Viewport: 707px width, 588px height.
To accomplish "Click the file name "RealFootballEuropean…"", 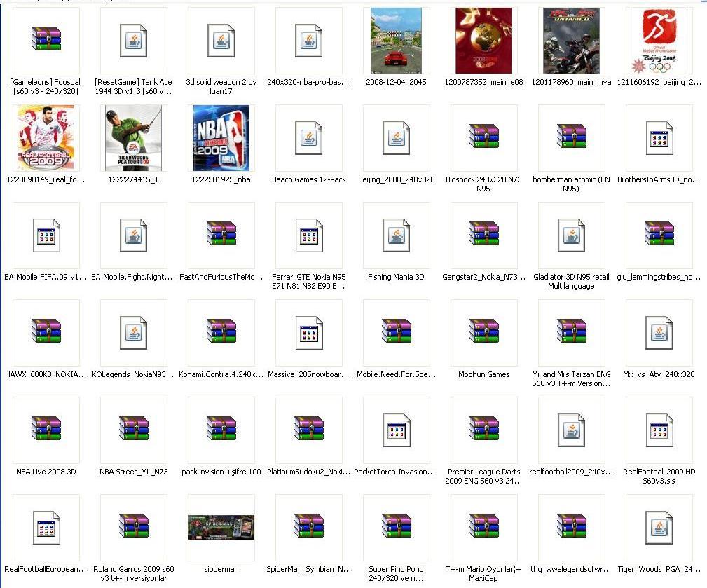I will [x=45, y=569].
